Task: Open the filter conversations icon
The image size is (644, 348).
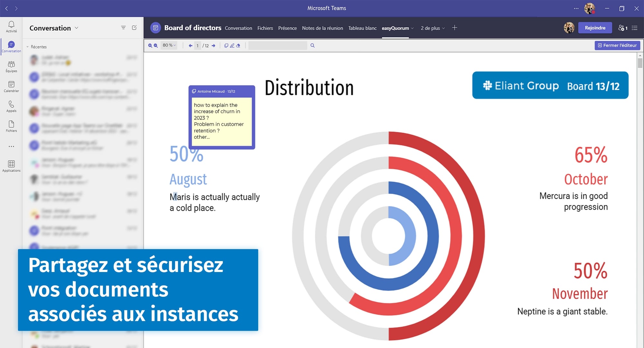Action: click(123, 28)
